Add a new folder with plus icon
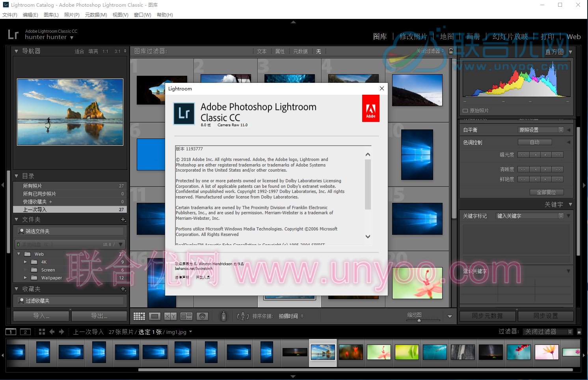Screen dimensions: 588x380 point(123,219)
